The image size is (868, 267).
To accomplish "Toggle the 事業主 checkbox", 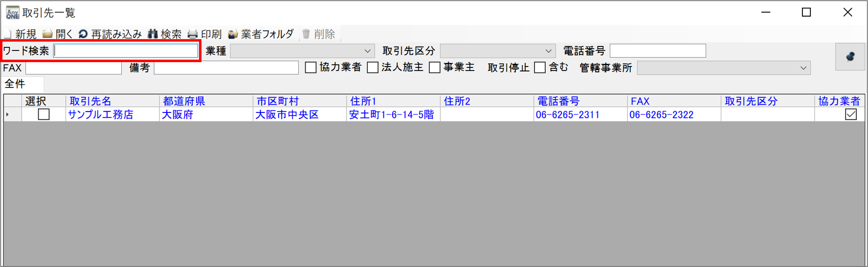I will [434, 67].
